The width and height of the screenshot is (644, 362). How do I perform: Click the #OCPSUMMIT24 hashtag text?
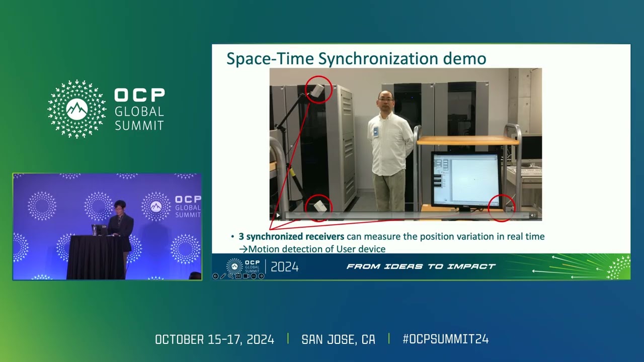(446, 339)
